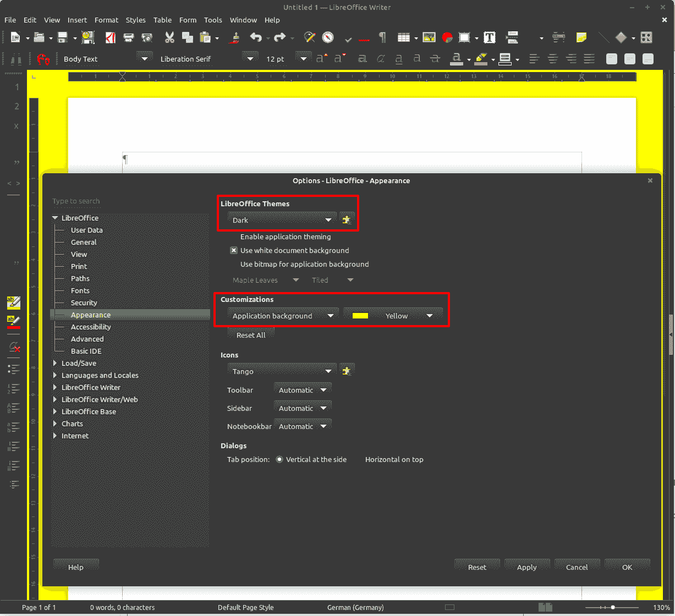675x616 pixels.
Task: Click the Type to search field
Action: click(130, 201)
